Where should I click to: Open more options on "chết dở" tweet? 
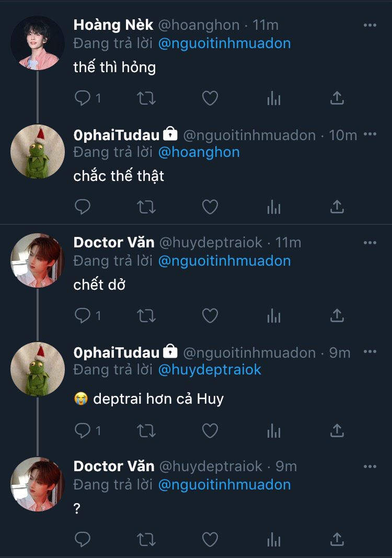click(370, 243)
